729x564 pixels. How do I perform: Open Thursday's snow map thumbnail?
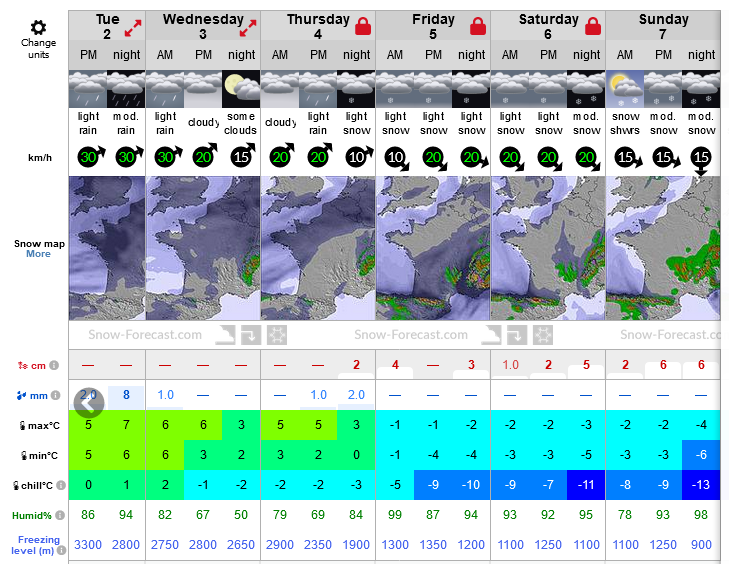[x=318, y=248]
